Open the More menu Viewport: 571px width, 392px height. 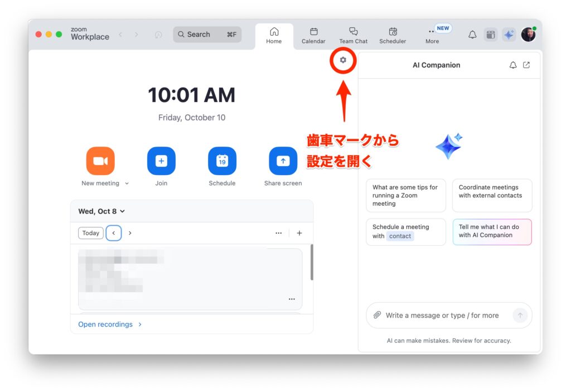pyautogui.click(x=432, y=35)
